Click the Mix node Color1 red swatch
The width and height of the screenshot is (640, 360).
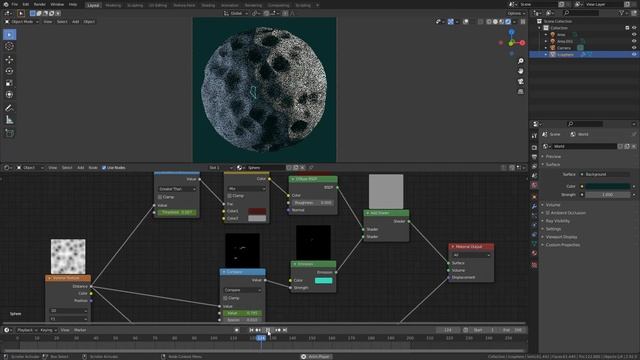coord(257,211)
